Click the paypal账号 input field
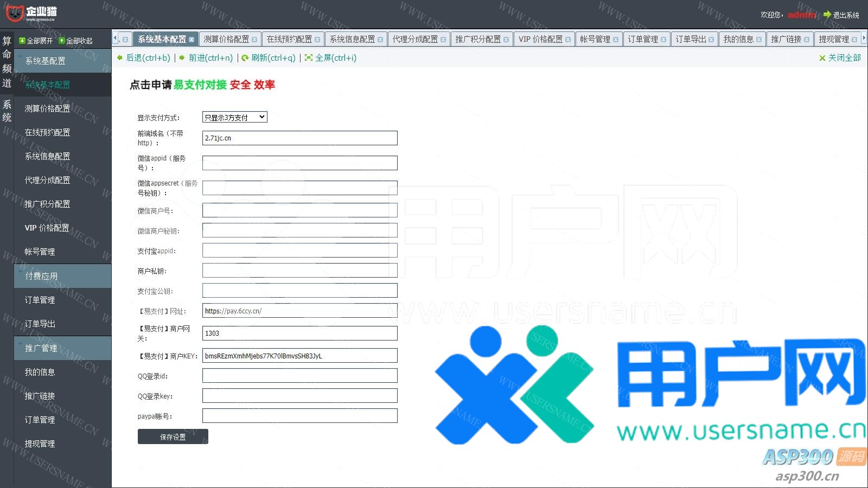This screenshot has width=868, height=488. click(300, 416)
